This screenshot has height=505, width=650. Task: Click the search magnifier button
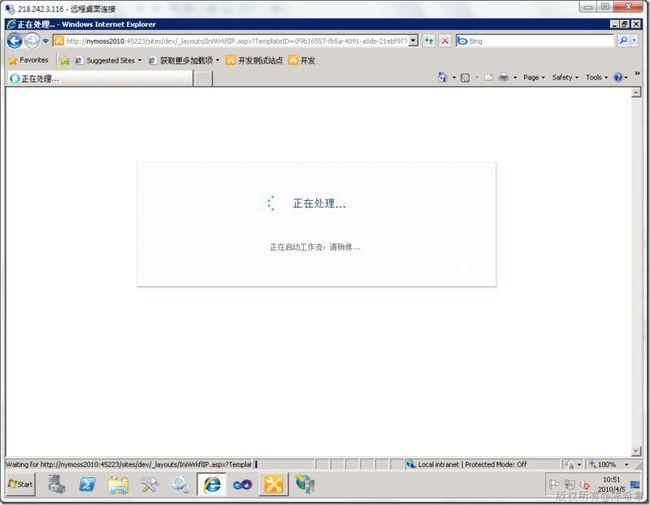click(x=623, y=41)
